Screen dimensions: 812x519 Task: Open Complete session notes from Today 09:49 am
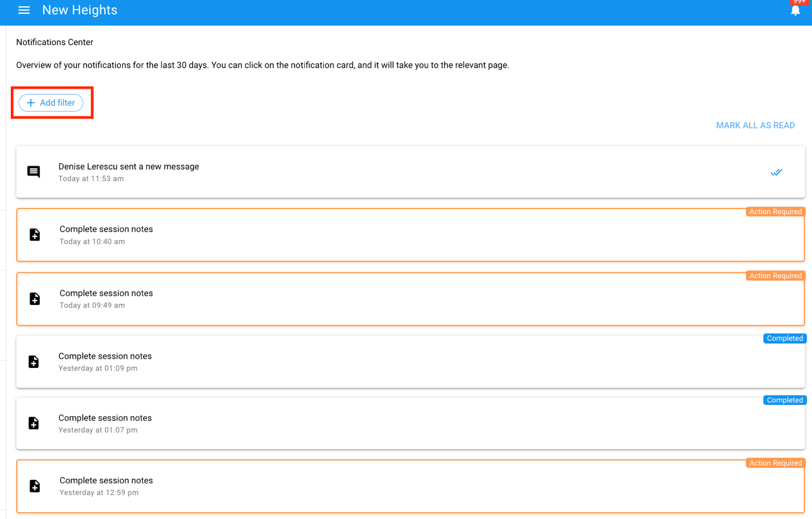[106, 293]
